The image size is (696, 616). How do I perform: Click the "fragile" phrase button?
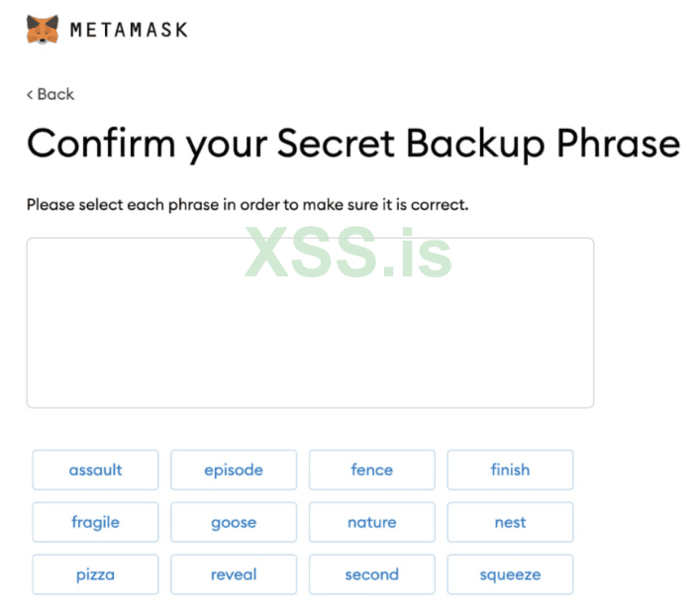coord(95,522)
